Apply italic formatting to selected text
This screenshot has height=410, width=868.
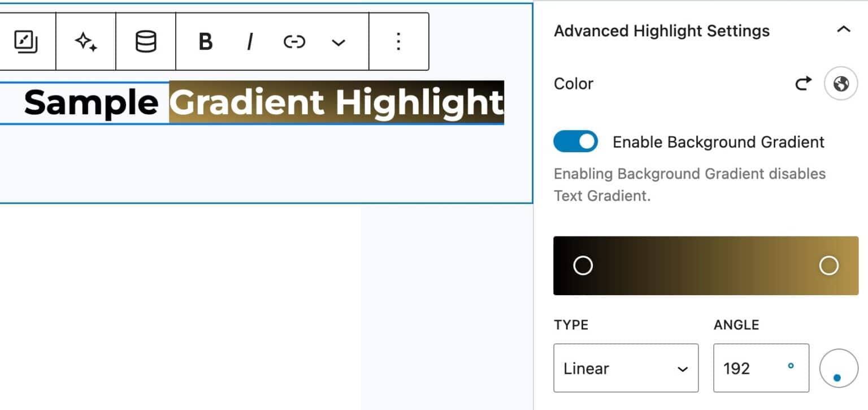coord(249,41)
